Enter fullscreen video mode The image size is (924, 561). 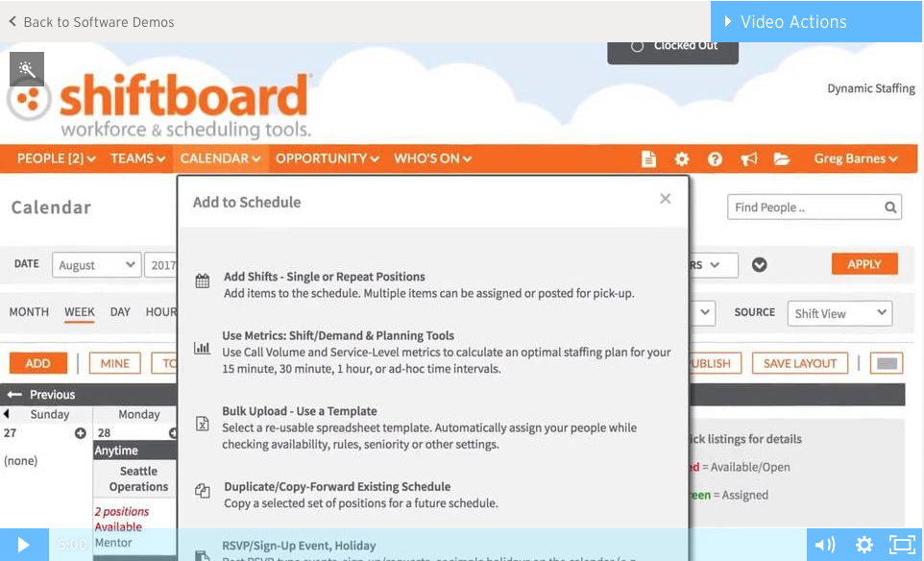pyautogui.click(x=902, y=545)
